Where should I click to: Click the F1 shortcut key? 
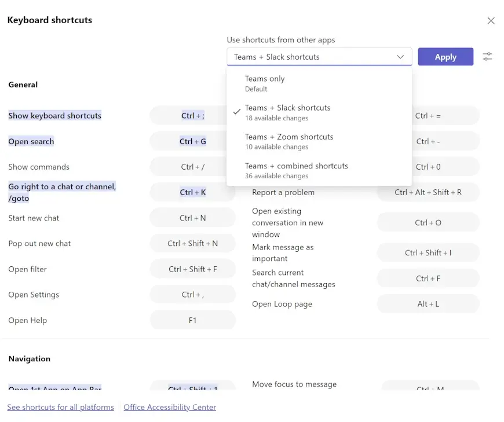pyautogui.click(x=192, y=320)
